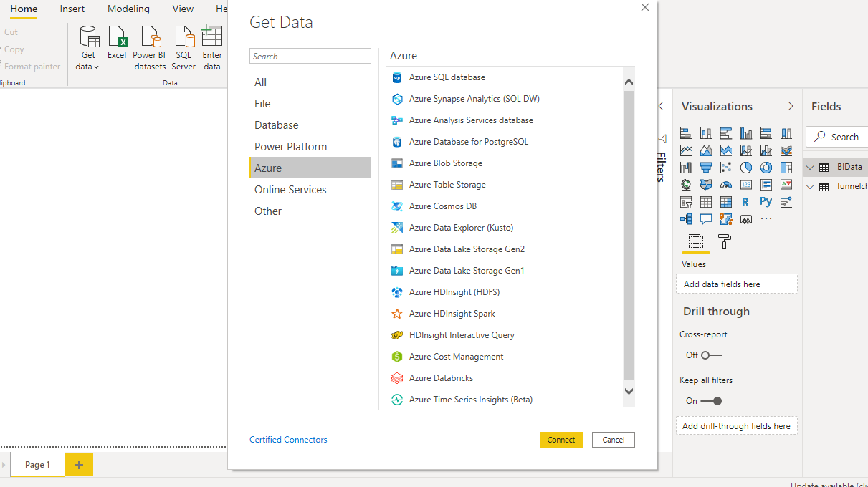The image size is (868, 487).
Task: Choose the Azure Databricks connector
Action: [x=441, y=378]
